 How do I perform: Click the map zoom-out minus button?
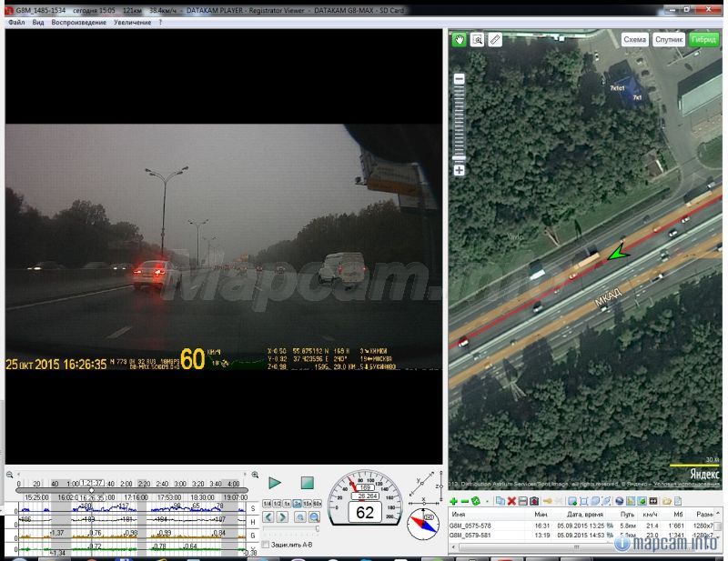point(460,79)
